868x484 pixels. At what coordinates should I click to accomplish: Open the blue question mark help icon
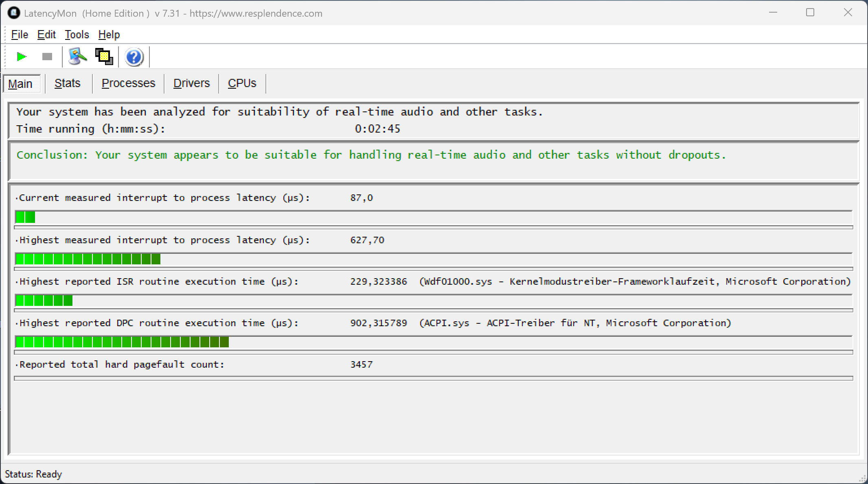(x=134, y=57)
